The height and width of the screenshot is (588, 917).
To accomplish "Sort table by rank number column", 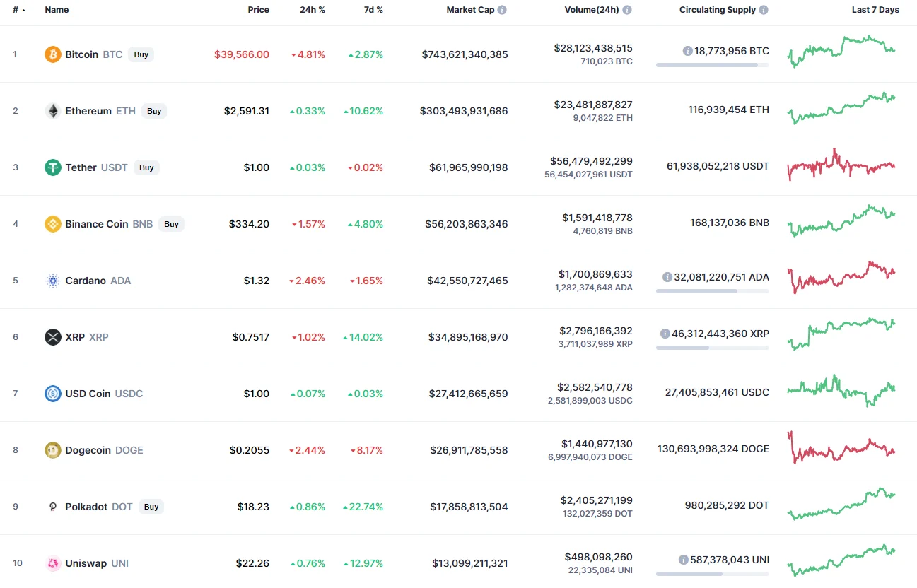I will pos(18,10).
